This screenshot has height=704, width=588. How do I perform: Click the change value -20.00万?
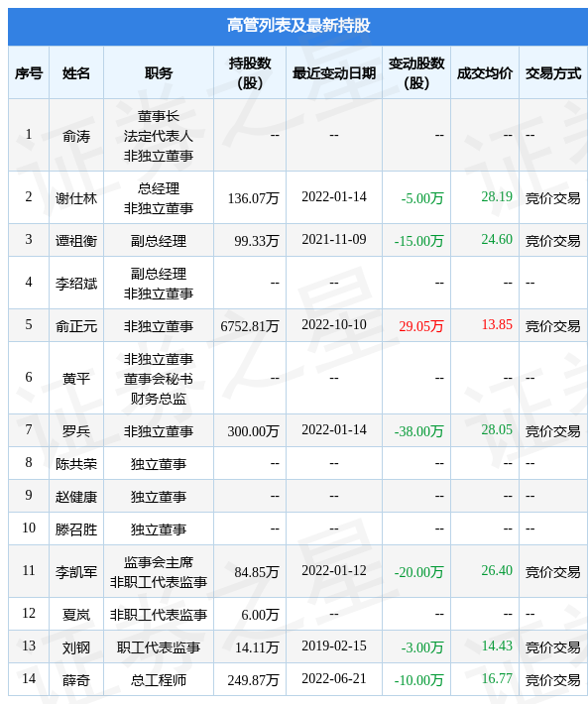[x=418, y=572]
